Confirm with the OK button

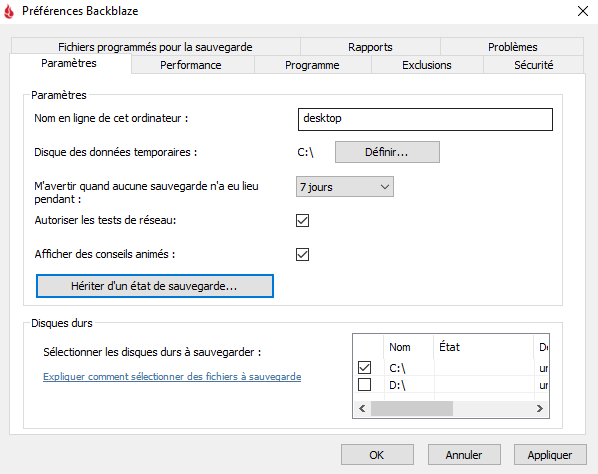pos(377,455)
